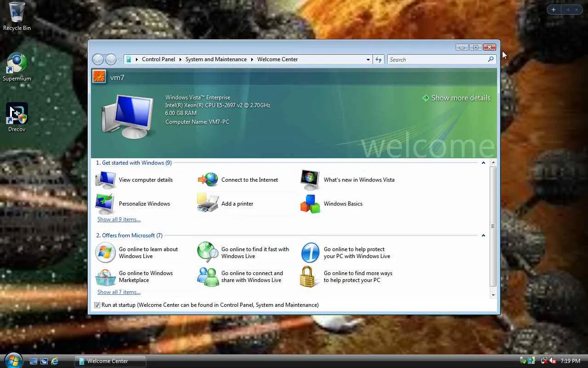Collapse the Get started with Windows section
This screenshot has width=588, height=368.
pyautogui.click(x=483, y=163)
